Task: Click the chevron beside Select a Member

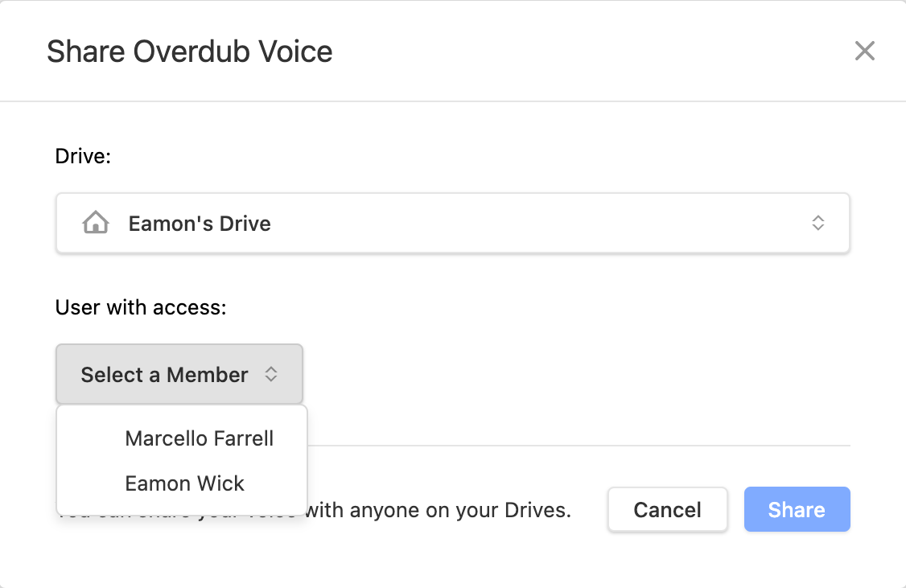Action: (271, 374)
